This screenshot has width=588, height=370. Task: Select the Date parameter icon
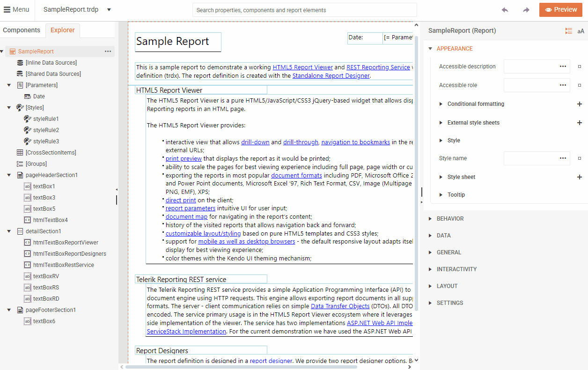coord(28,96)
